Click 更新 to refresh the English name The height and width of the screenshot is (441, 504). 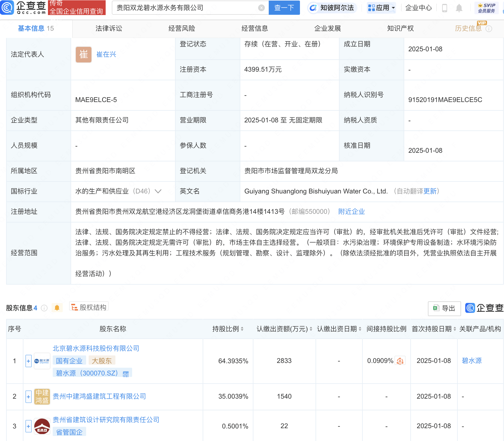click(430, 191)
